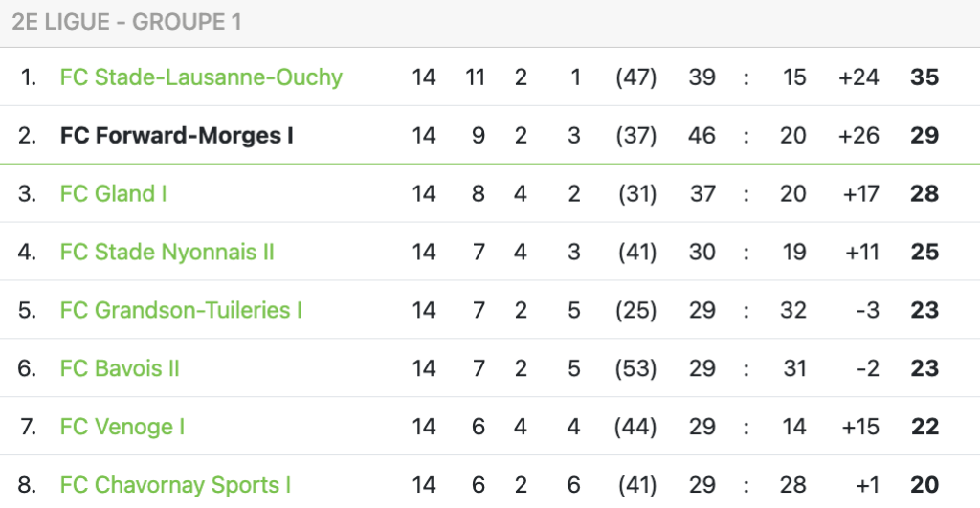This screenshot has height=508, width=980.
Task: Click the +24 goal difference value
Action: click(858, 77)
